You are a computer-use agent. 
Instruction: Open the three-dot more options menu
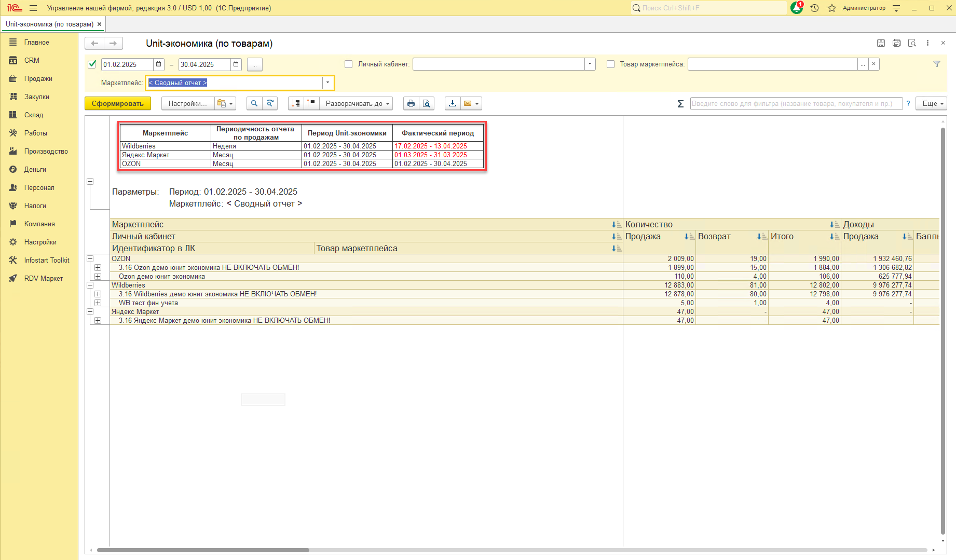tap(927, 43)
